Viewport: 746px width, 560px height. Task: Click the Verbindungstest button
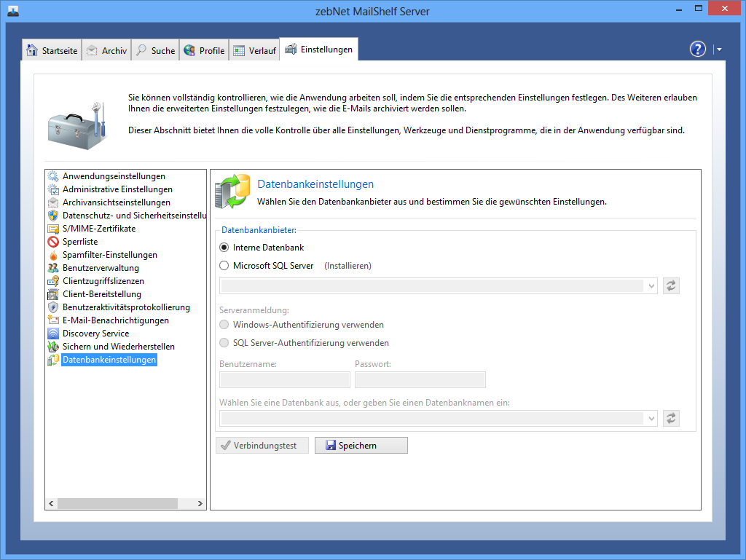(x=262, y=446)
